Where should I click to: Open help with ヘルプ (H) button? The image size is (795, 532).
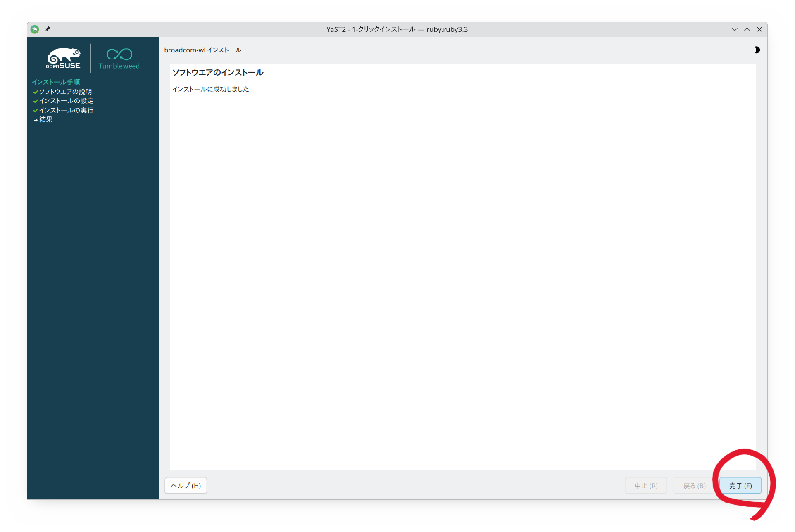click(186, 486)
